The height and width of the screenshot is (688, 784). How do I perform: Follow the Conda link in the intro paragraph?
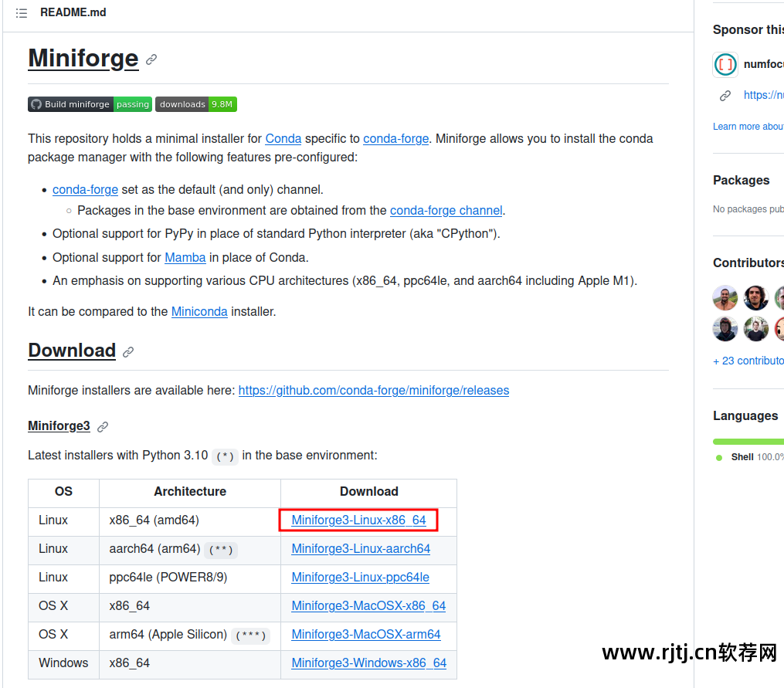point(283,138)
